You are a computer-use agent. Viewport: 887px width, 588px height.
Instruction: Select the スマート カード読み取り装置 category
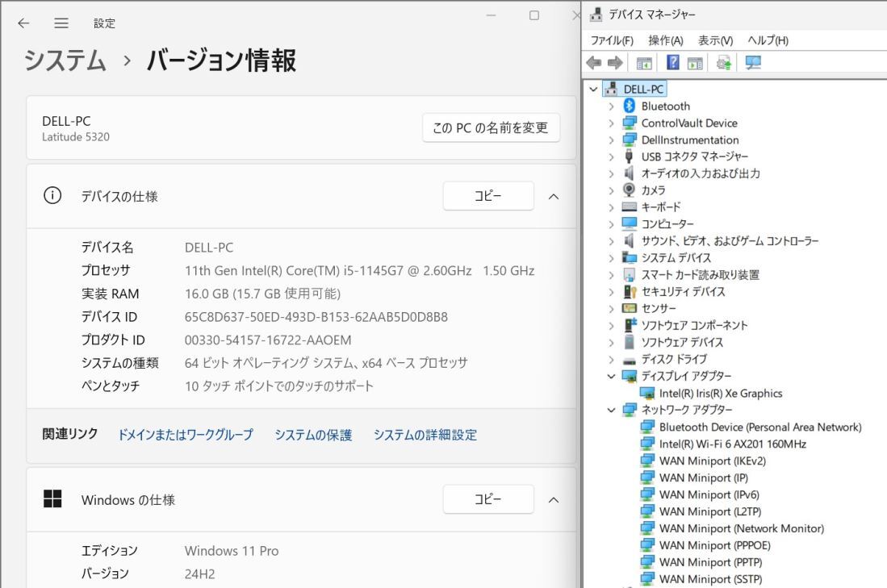(701, 275)
